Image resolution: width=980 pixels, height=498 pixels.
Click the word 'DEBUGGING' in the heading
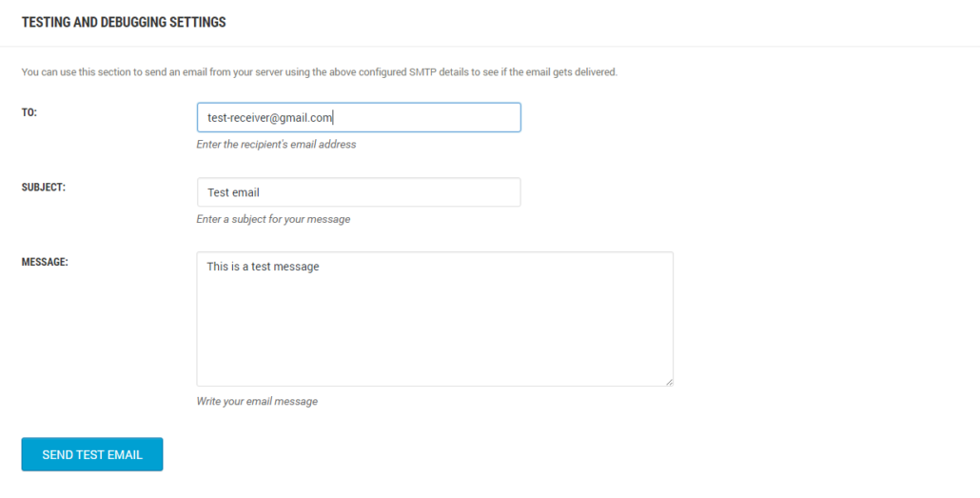tap(136, 23)
